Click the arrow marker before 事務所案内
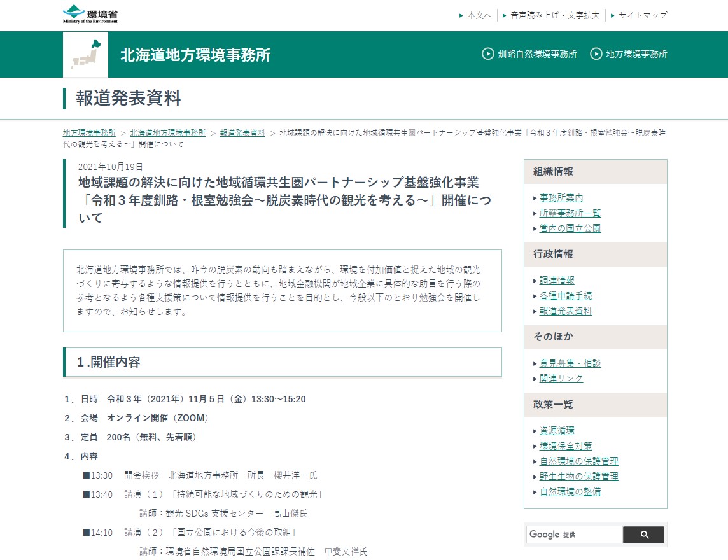This screenshot has height=560, width=728. tap(535, 198)
